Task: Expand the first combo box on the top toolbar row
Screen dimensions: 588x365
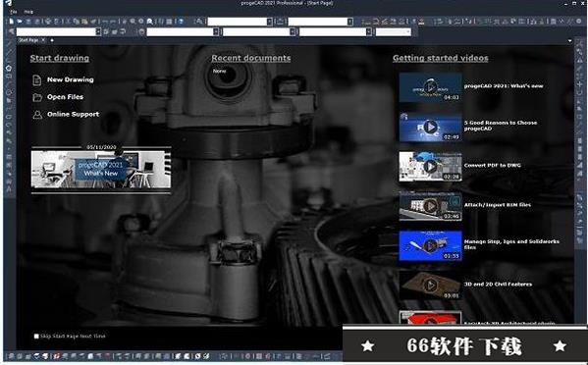Action: pos(269,22)
